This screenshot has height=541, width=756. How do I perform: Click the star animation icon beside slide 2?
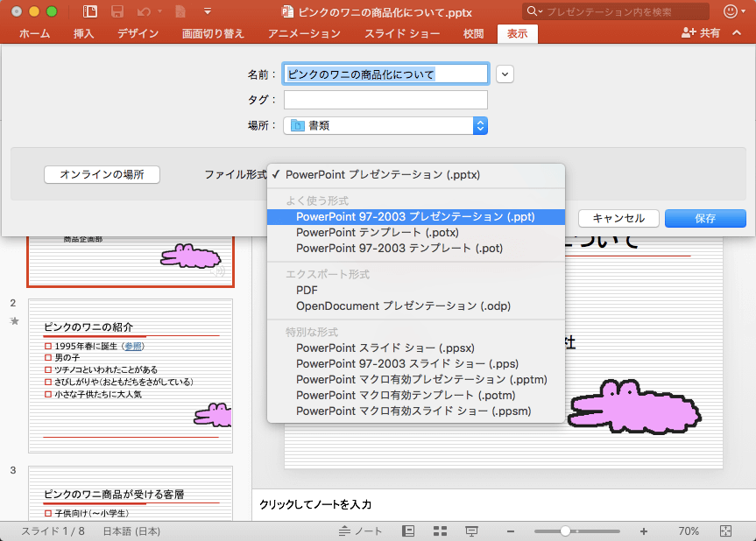tap(15, 321)
